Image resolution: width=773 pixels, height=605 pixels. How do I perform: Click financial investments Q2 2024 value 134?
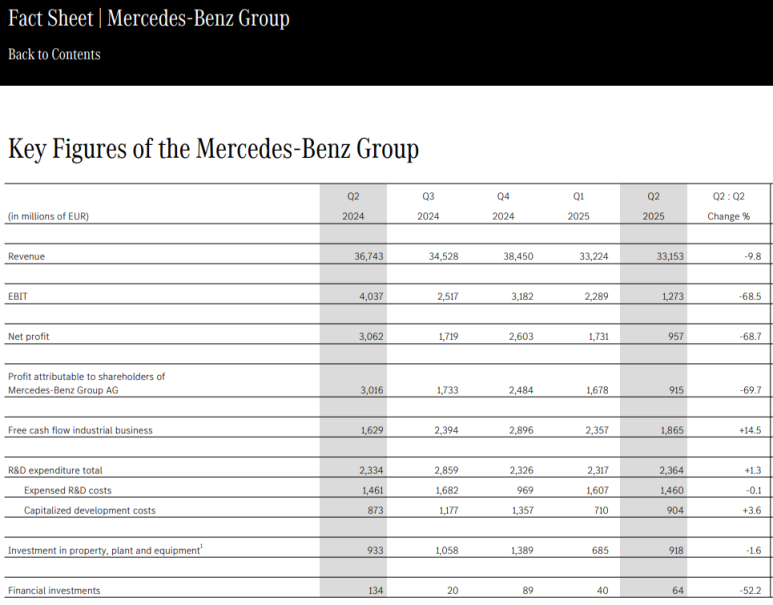(x=376, y=591)
